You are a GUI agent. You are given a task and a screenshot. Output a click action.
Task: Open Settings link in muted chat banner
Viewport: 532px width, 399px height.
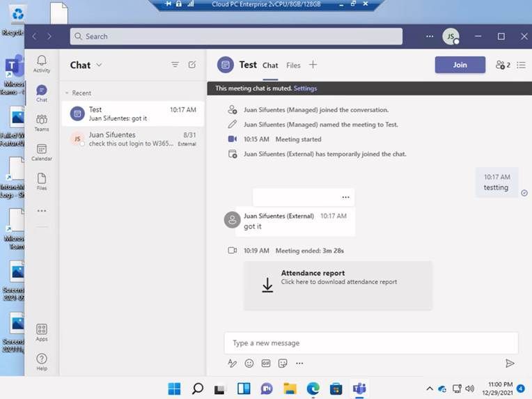305,88
